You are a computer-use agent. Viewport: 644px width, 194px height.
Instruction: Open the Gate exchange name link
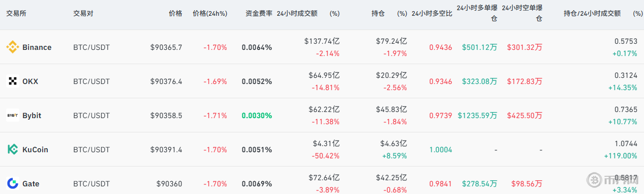(x=30, y=184)
